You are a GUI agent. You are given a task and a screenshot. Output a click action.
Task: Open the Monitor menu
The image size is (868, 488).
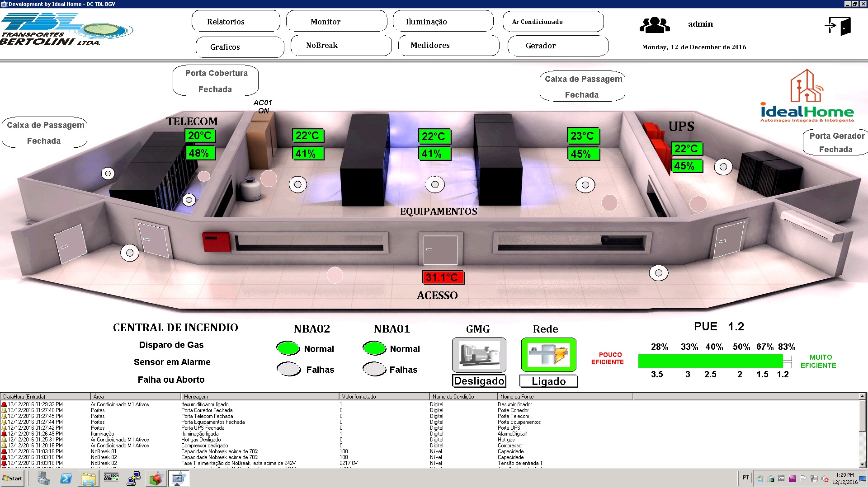coord(336,21)
